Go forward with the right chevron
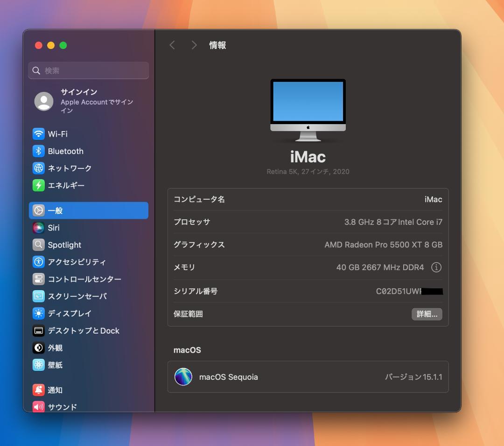The image size is (504, 446). click(x=194, y=45)
